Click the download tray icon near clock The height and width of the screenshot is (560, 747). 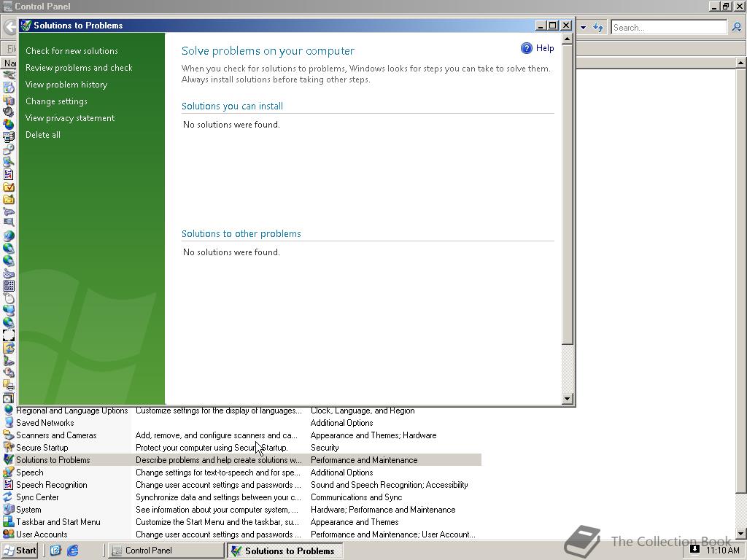pos(694,549)
